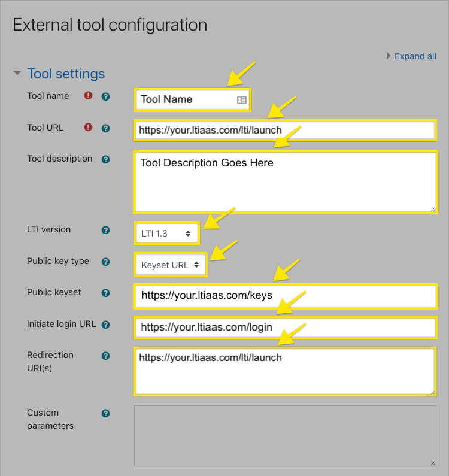The height and width of the screenshot is (476, 449).
Task: Click the 'LTI version' label
Action: coord(49,229)
